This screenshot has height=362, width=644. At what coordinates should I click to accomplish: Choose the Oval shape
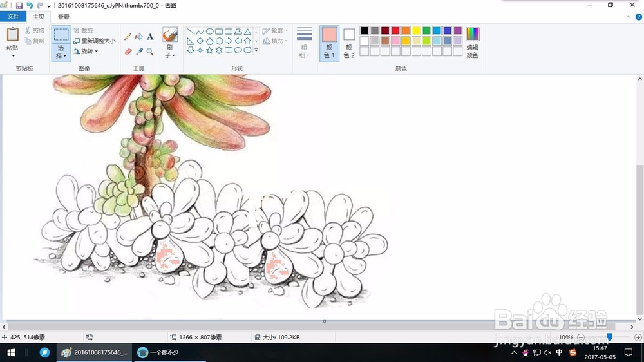coord(209,32)
